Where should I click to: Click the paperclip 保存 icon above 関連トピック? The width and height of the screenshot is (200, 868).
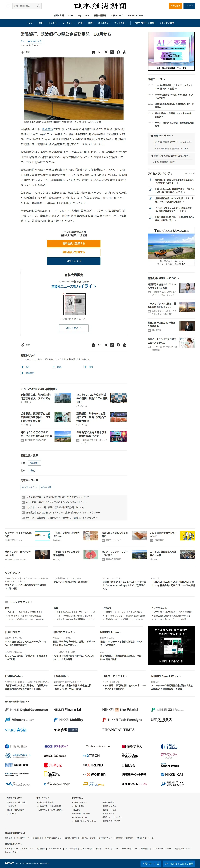pyautogui.click(x=23, y=345)
